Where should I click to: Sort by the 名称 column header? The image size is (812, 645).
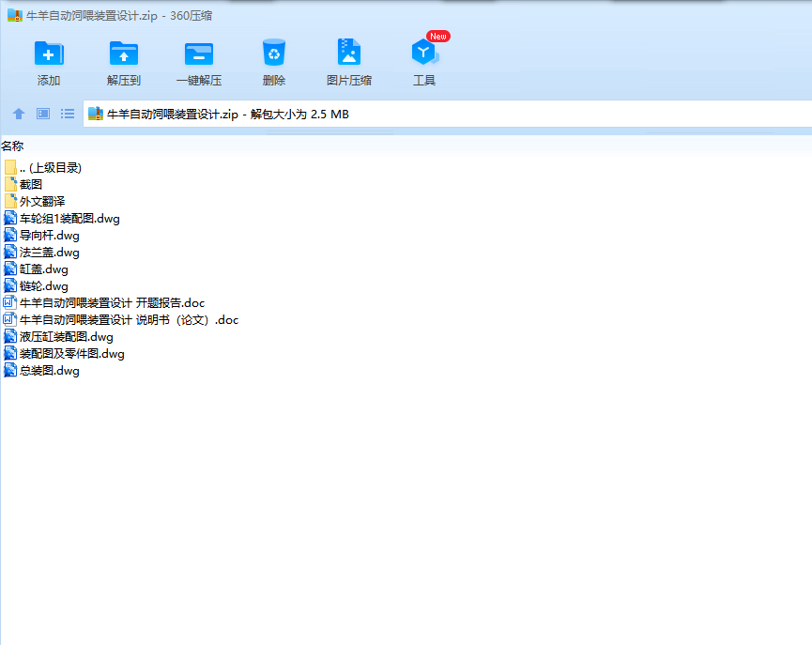point(12,146)
